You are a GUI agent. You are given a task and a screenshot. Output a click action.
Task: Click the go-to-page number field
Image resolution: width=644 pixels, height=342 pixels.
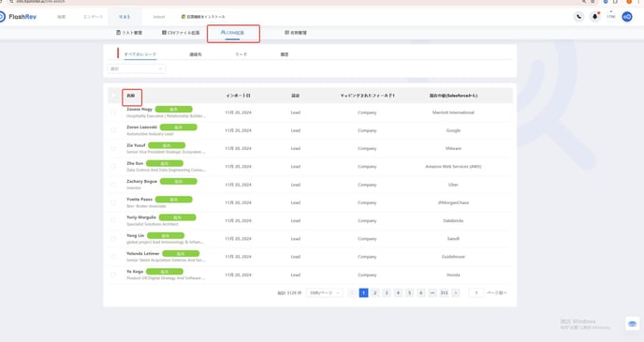(x=476, y=292)
